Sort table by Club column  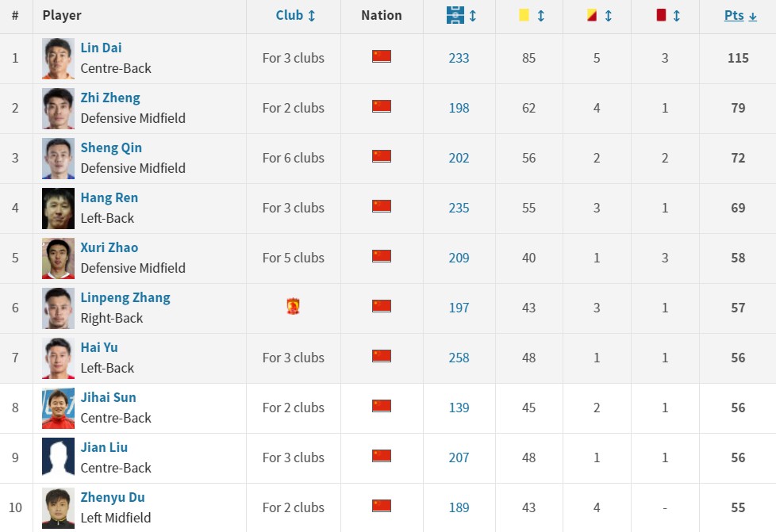coord(295,16)
